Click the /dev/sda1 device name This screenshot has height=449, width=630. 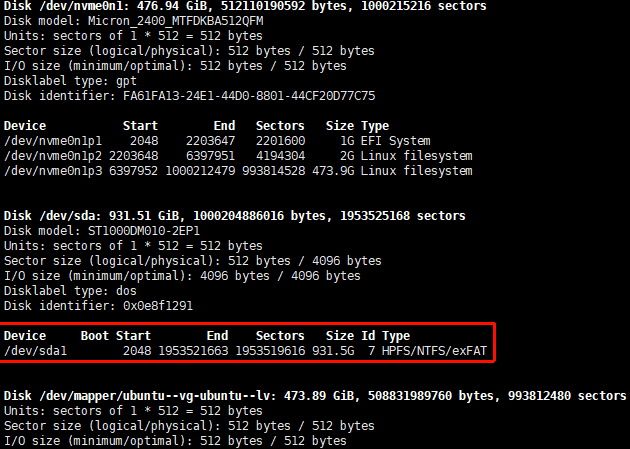point(35,351)
